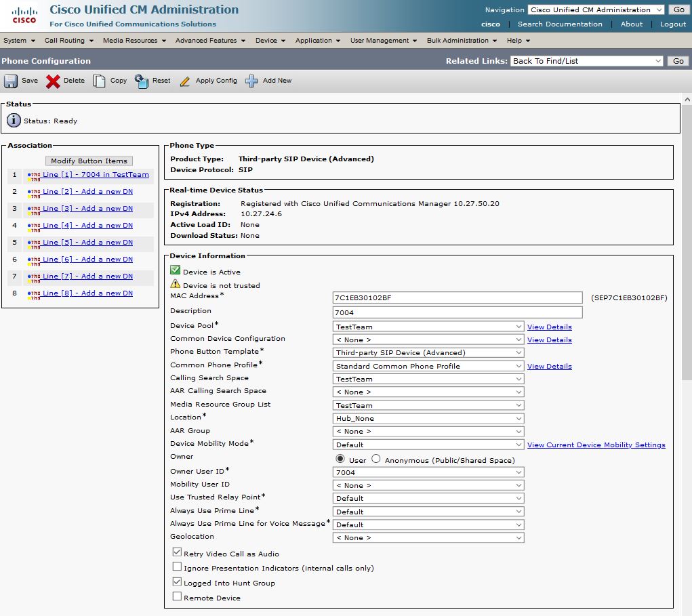
Task: Click the Status info icon
Action: coord(14,121)
